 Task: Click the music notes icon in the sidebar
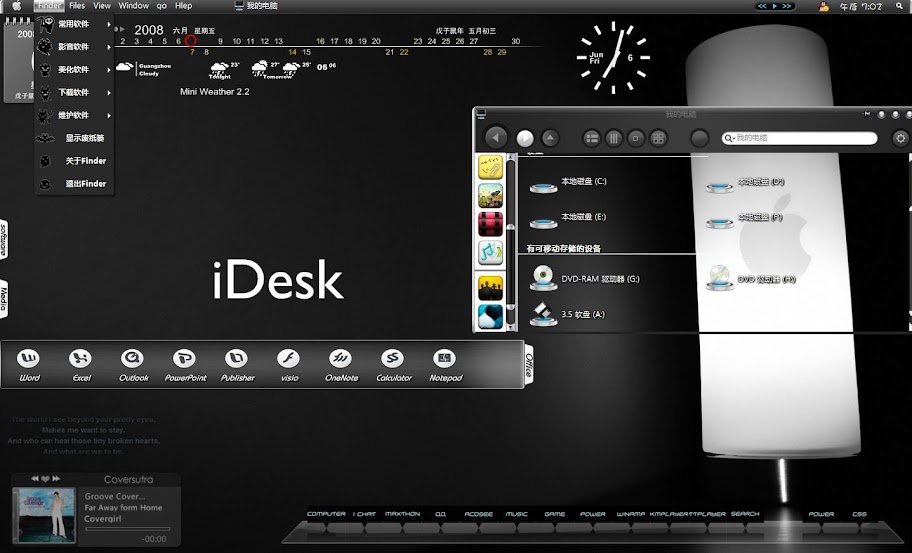tap(490, 253)
